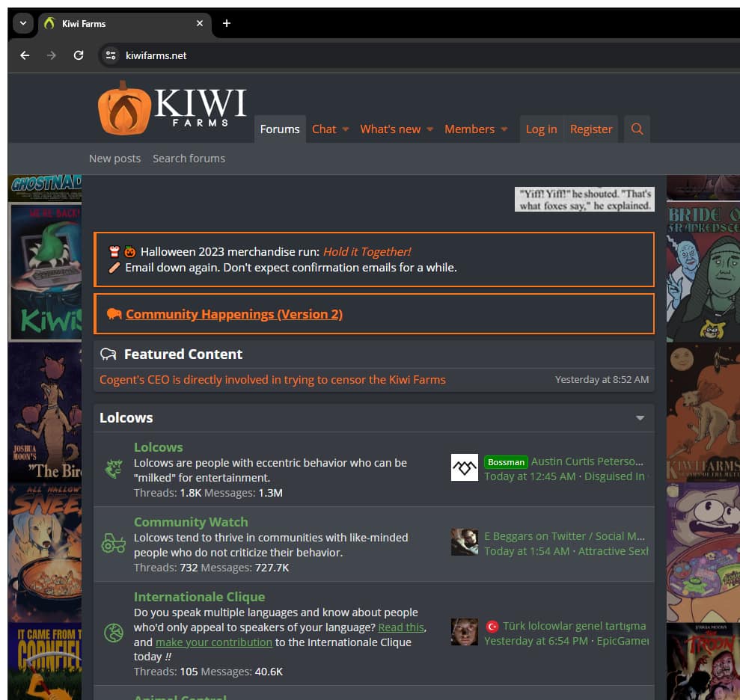Screen dimensions: 740x700
Task: Open the Community Watch forum
Action: coord(191,522)
